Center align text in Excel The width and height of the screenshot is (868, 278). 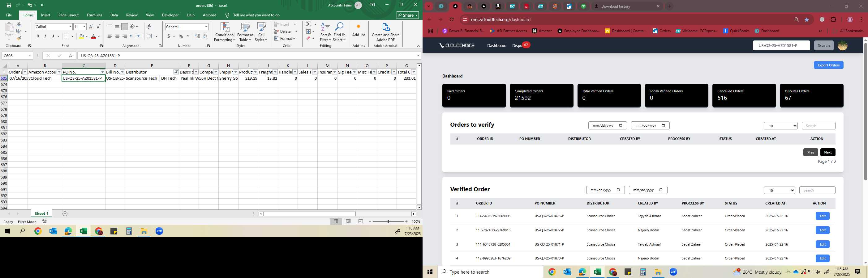pyautogui.click(x=117, y=36)
